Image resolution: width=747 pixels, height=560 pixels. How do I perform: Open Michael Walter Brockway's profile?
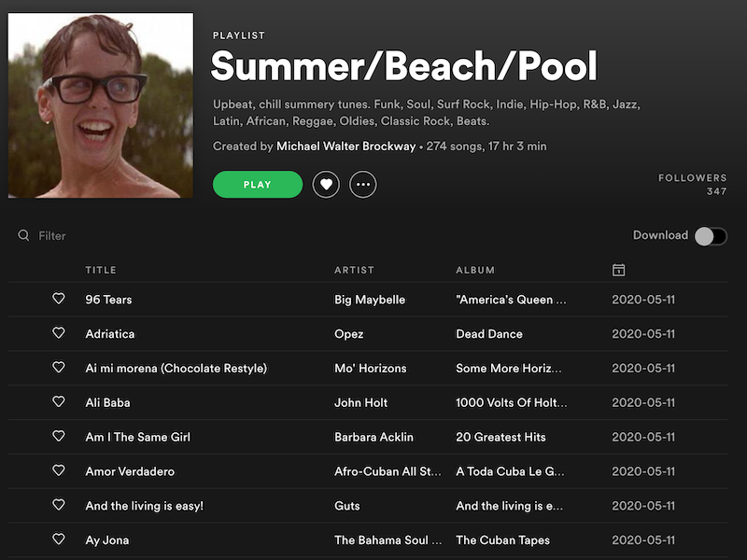345,147
